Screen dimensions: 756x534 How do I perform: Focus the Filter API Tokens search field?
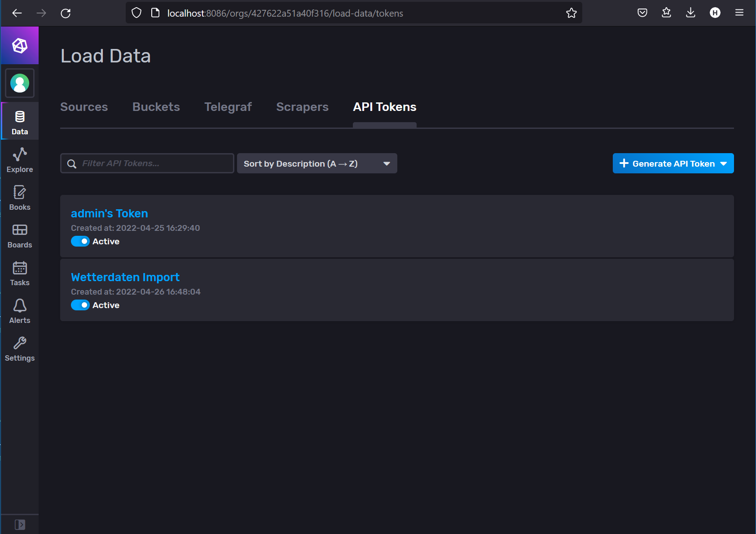[153, 163]
